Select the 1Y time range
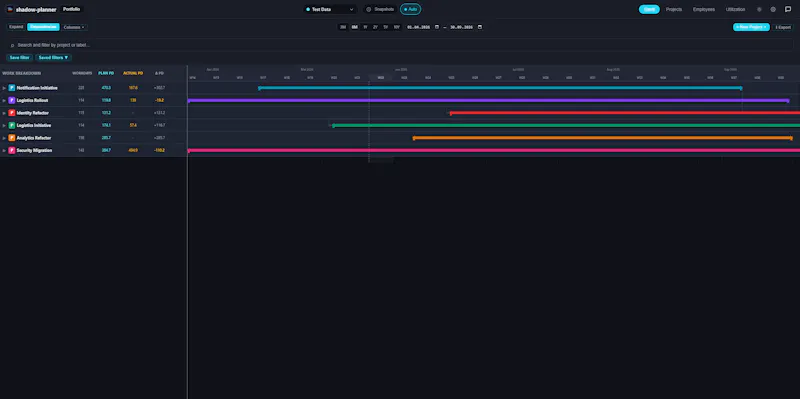 click(365, 27)
